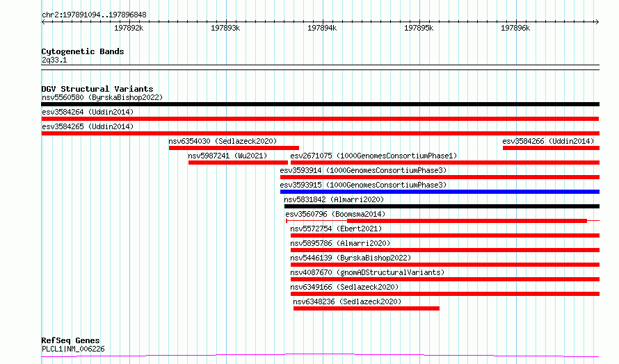Open variant nsv5560580 (ByrskaBishop2022) label

(102, 97)
